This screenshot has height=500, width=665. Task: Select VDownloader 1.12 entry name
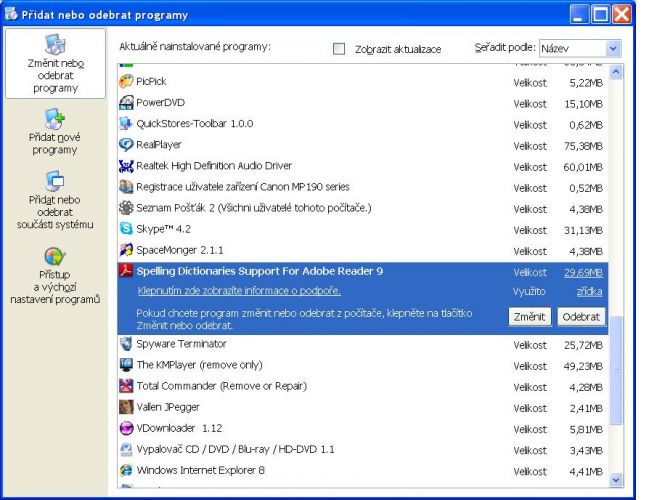pyautogui.click(x=179, y=428)
